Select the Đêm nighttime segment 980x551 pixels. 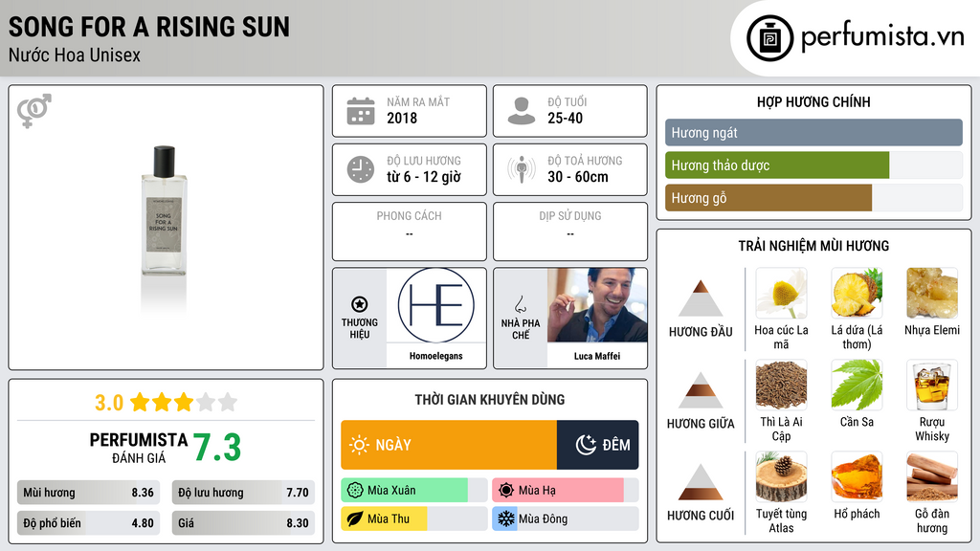597,445
